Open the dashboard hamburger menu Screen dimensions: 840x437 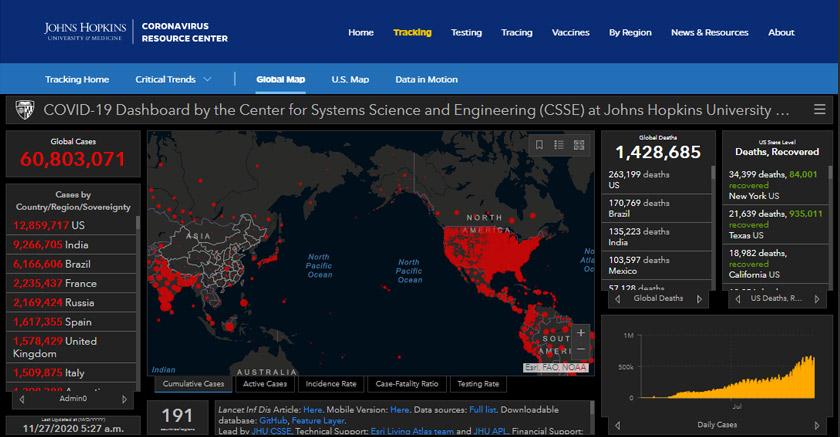(820, 110)
